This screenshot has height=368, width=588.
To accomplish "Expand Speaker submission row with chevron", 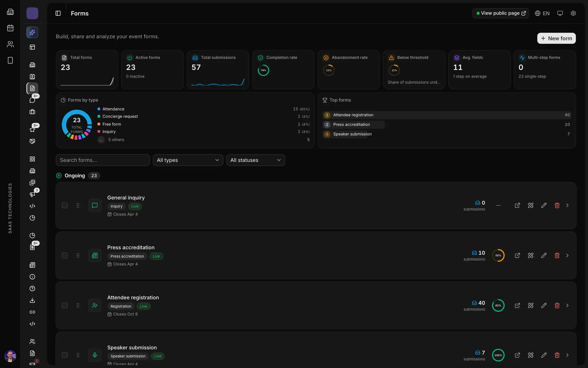I will coord(567,355).
